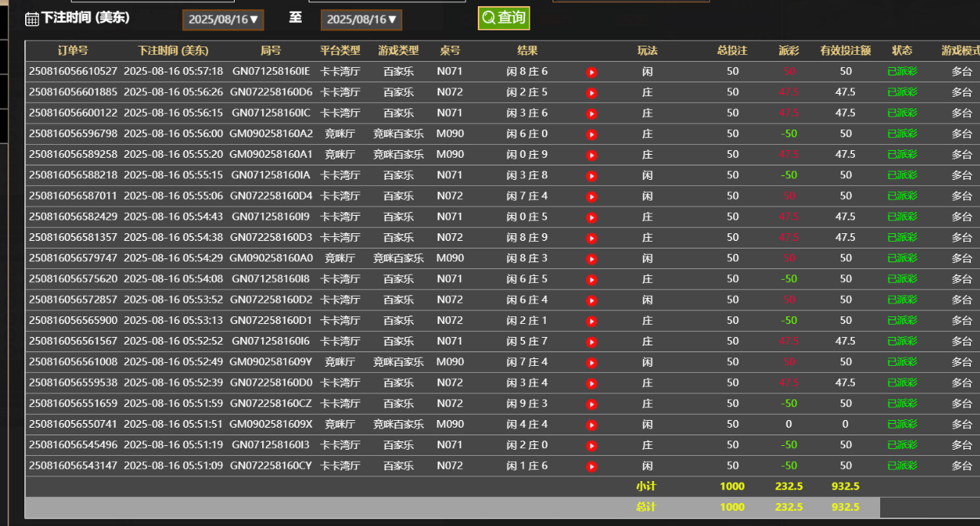Click the play icon for round GN071258160I6
Image resolution: width=980 pixels, height=526 pixels.
coord(591,342)
